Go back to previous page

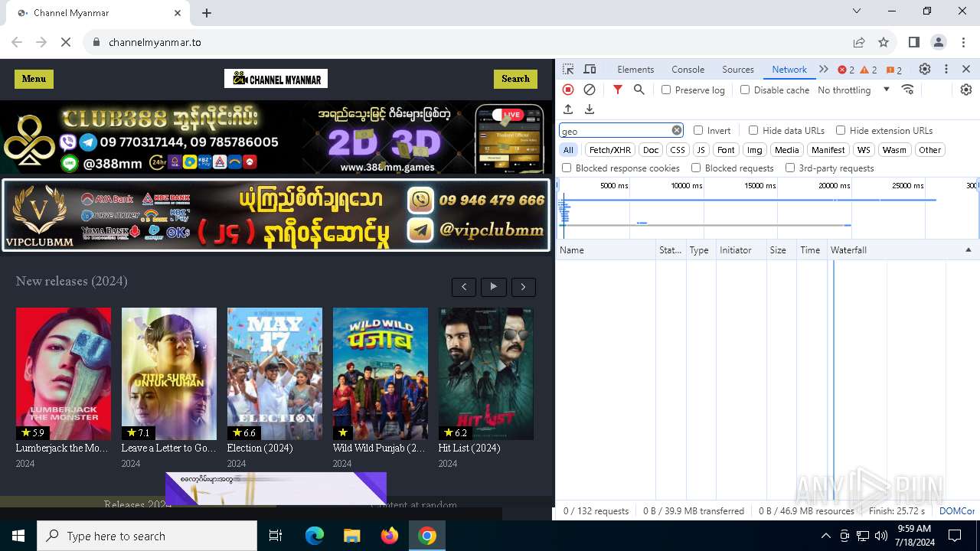coord(17,42)
